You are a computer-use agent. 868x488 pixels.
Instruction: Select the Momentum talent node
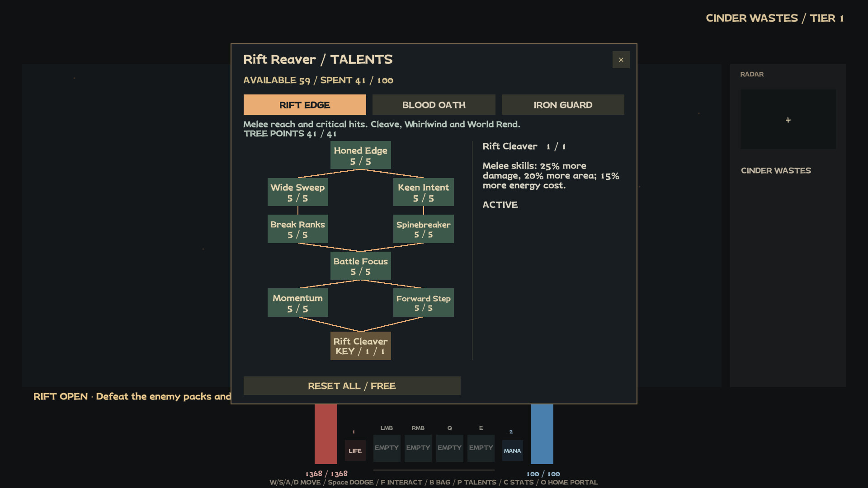pyautogui.click(x=297, y=303)
